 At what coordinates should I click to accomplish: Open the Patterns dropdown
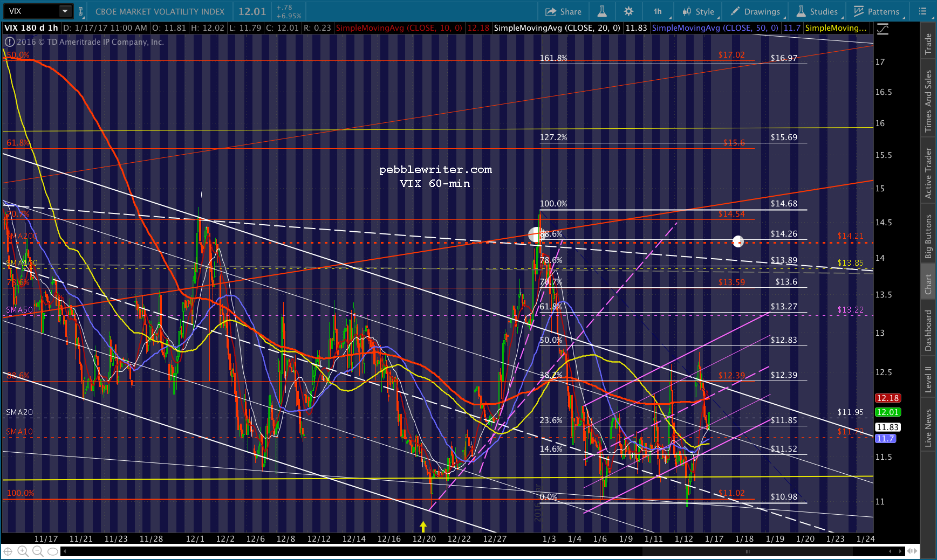click(877, 11)
